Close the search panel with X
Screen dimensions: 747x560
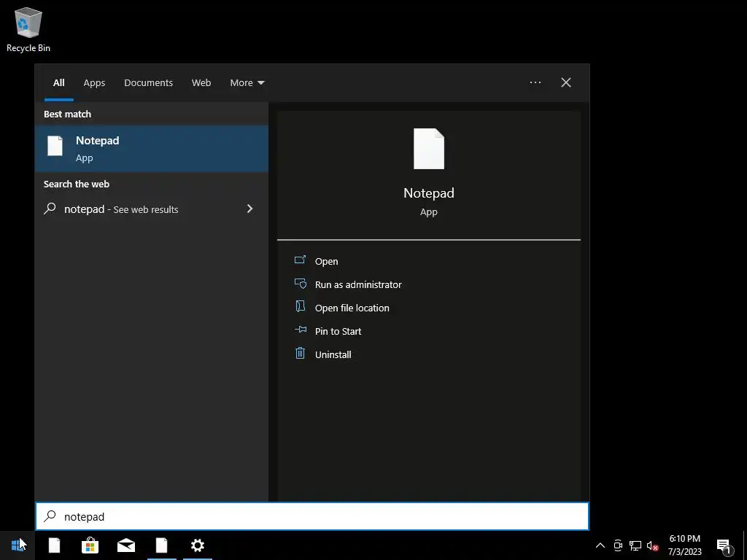[566, 82]
